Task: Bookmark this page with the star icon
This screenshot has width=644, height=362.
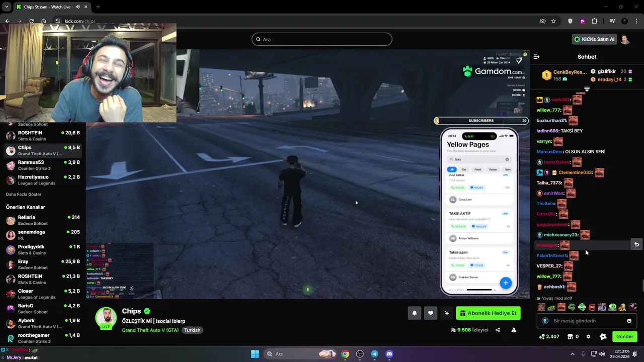Action: point(553,21)
